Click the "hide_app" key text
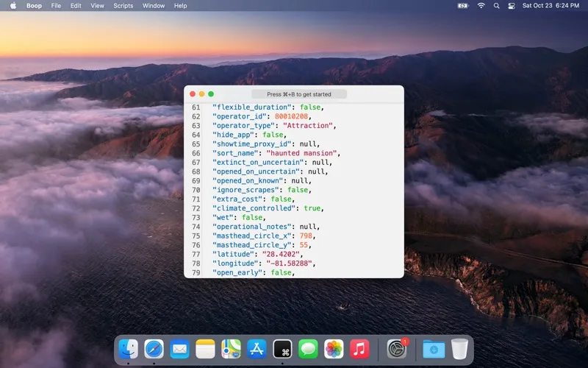Image resolution: width=588 pixels, height=368 pixels. [233, 135]
